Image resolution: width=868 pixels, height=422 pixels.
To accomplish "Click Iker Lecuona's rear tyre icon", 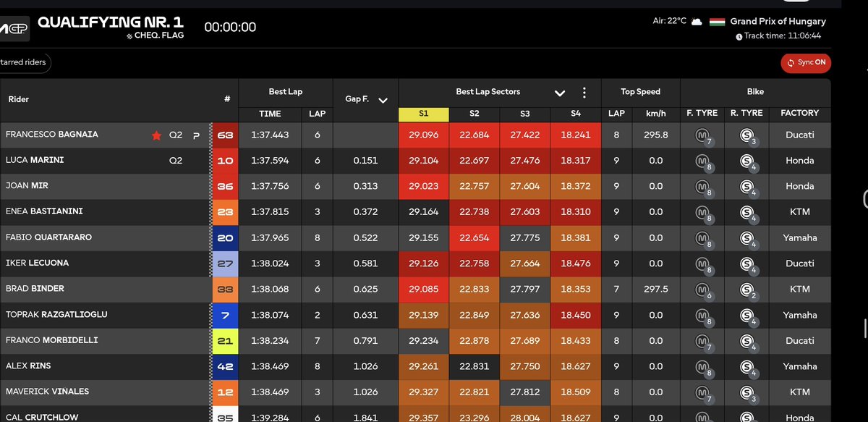I will (x=748, y=264).
